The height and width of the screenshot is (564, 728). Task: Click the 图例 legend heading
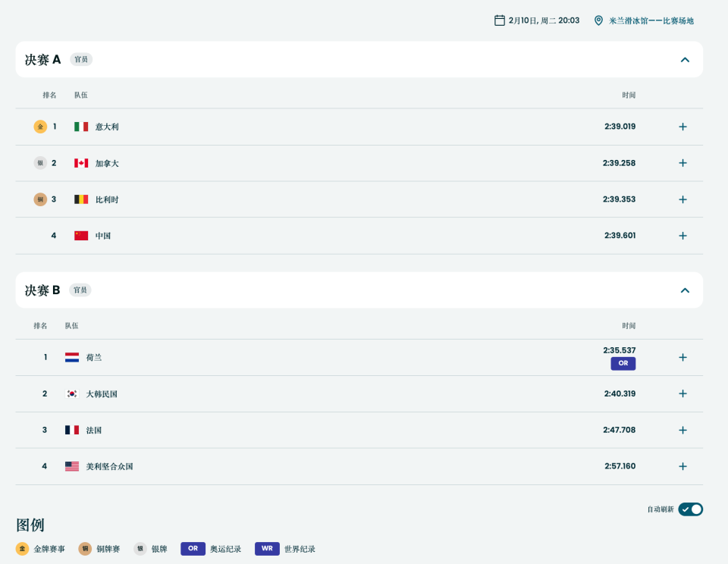pos(30,525)
